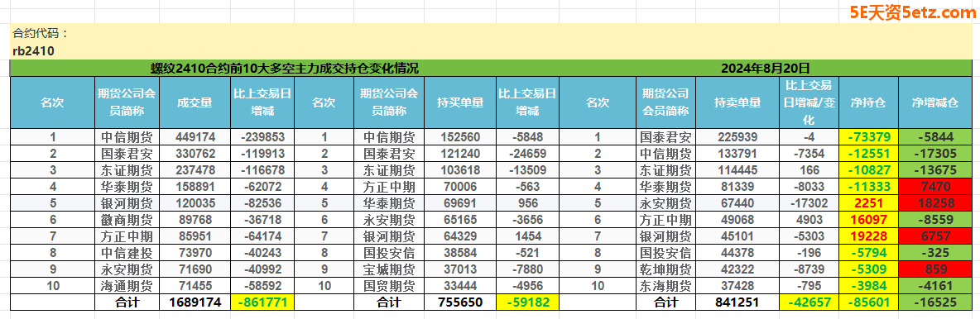Select the yellow total cell -59182
Image resolution: width=980 pixels, height=319 pixels.
[x=527, y=302]
